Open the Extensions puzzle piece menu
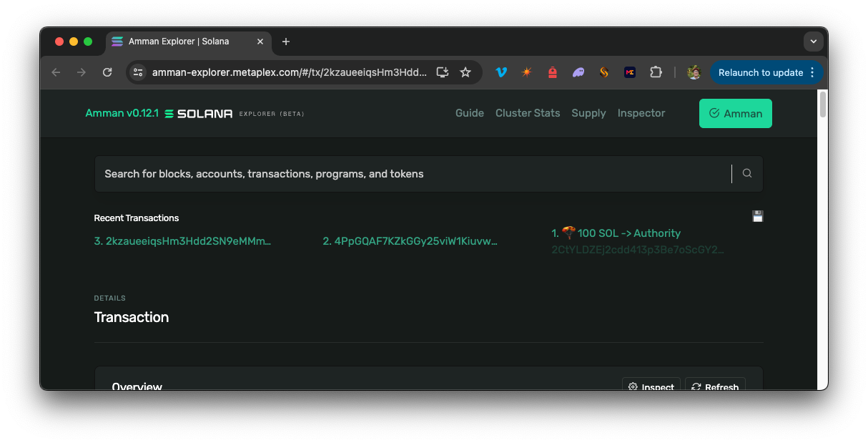The width and height of the screenshot is (868, 443). click(x=656, y=72)
